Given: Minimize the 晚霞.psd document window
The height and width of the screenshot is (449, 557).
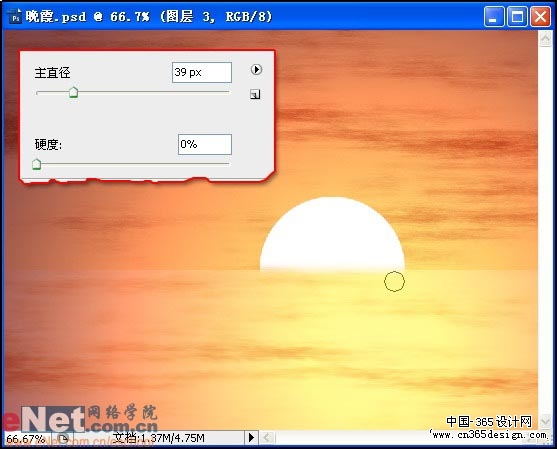Looking at the screenshot, I should (493, 16).
